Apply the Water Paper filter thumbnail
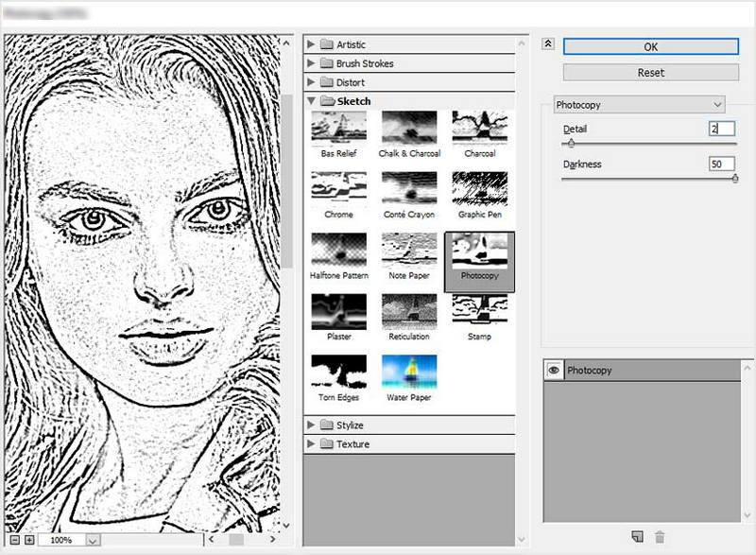The image size is (756, 555). click(409, 373)
